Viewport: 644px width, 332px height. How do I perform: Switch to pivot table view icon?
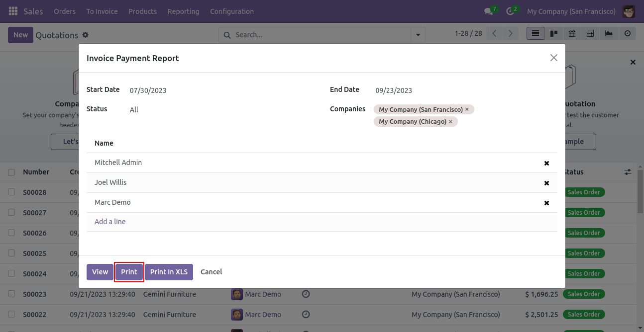tap(590, 33)
